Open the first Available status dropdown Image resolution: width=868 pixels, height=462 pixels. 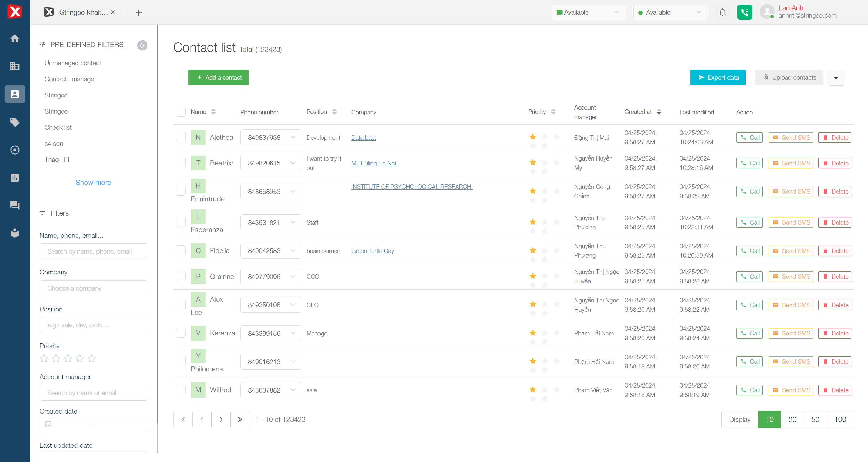(588, 12)
